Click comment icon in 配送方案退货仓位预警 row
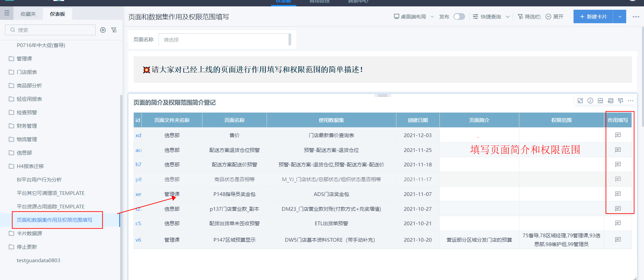 click(x=618, y=150)
